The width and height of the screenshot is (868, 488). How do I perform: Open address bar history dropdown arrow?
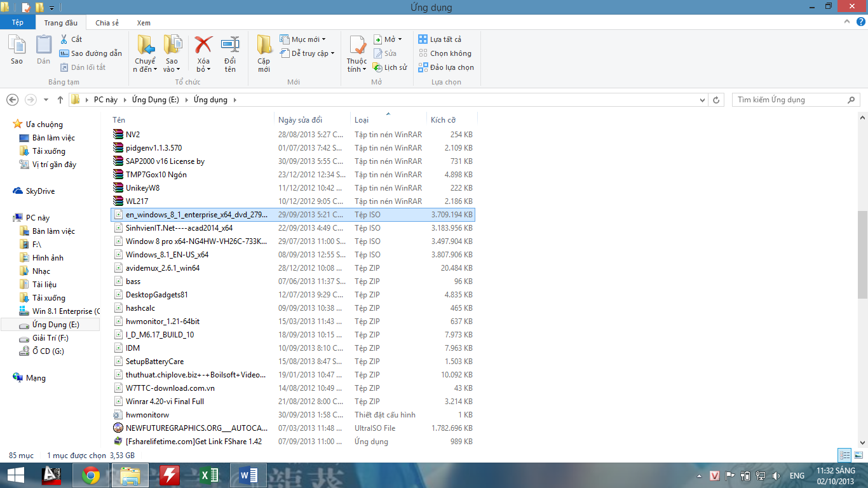pos(702,100)
